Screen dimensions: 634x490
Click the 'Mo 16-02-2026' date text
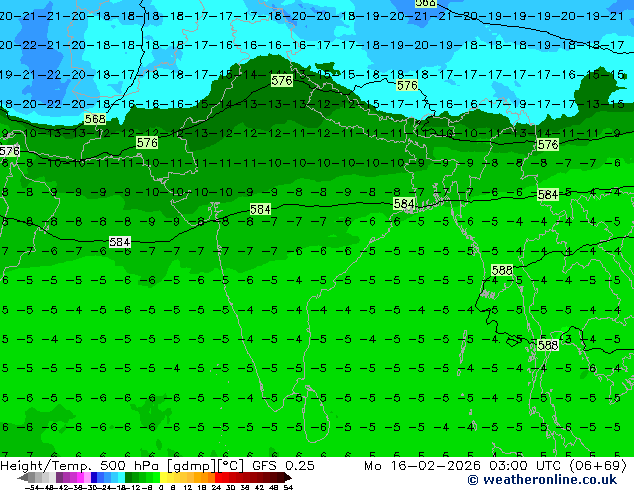coord(422,466)
